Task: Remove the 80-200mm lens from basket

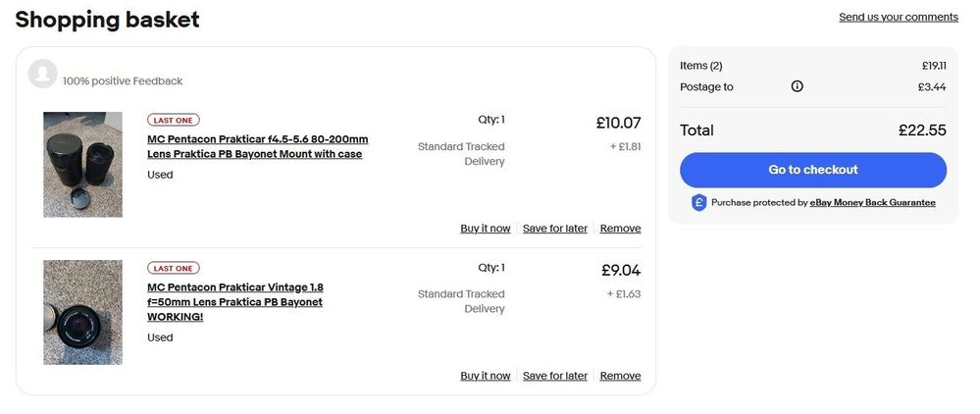Action: 620,229
